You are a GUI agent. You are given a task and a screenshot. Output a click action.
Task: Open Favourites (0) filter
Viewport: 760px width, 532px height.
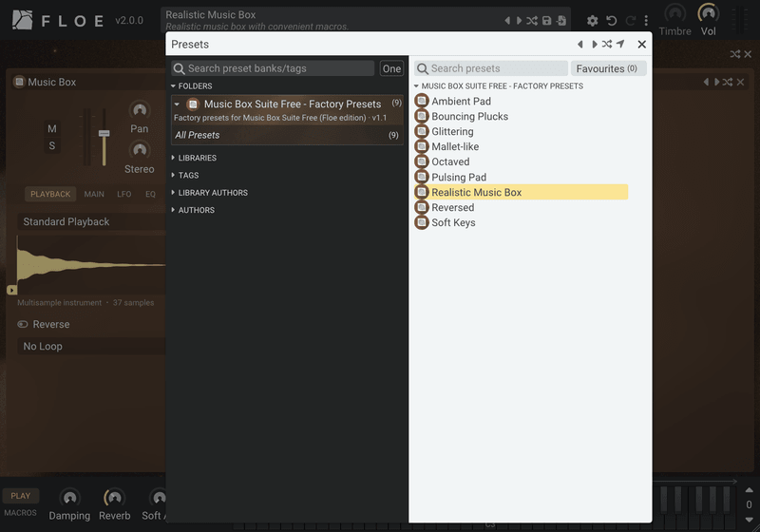pyautogui.click(x=608, y=68)
